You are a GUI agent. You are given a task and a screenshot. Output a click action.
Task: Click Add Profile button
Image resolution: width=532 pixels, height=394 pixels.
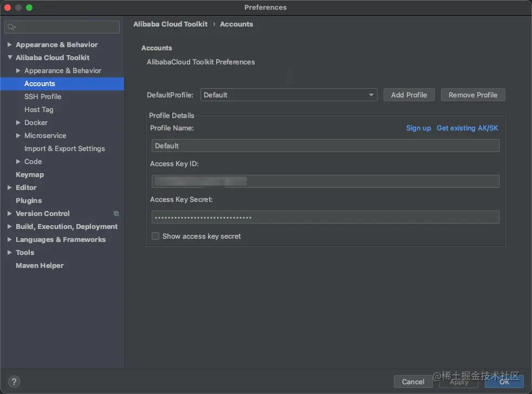point(409,95)
